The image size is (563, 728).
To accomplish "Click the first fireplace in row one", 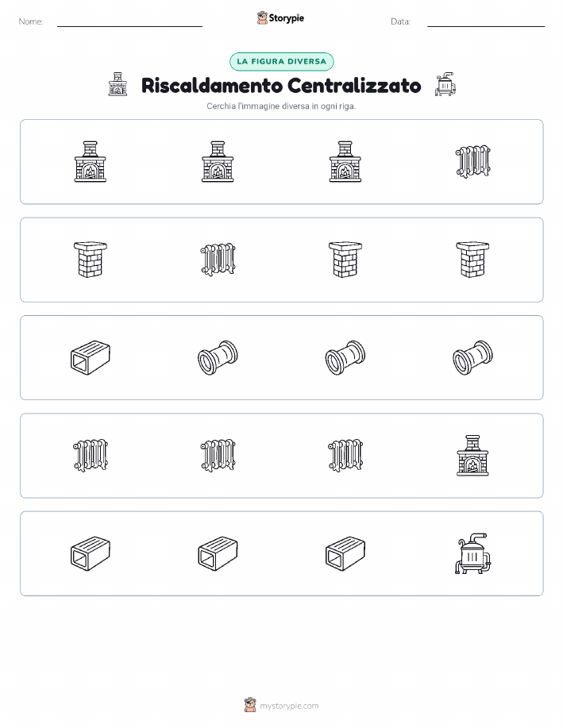I will pyautogui.click(x=90, y=162).
